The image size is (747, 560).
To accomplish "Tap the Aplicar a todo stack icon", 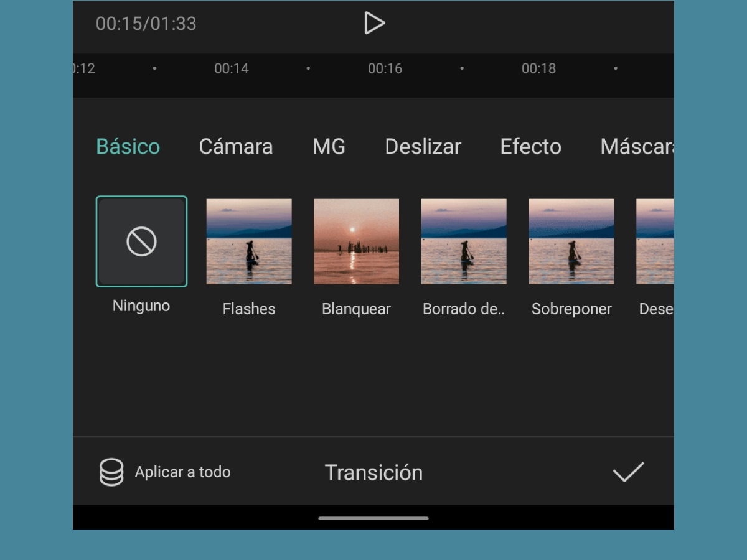I will click(x=112, y=472).
